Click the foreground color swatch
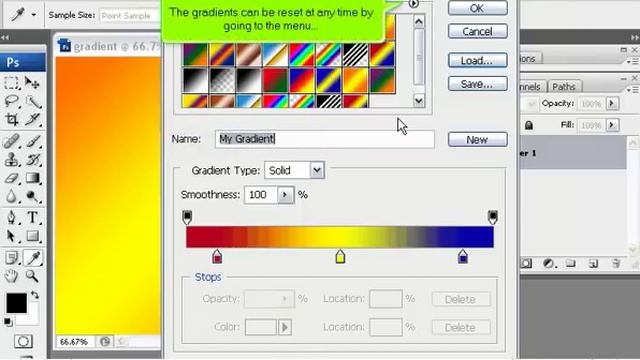Image resolution: width=640 pixels, height=360 pixels. 16,303
